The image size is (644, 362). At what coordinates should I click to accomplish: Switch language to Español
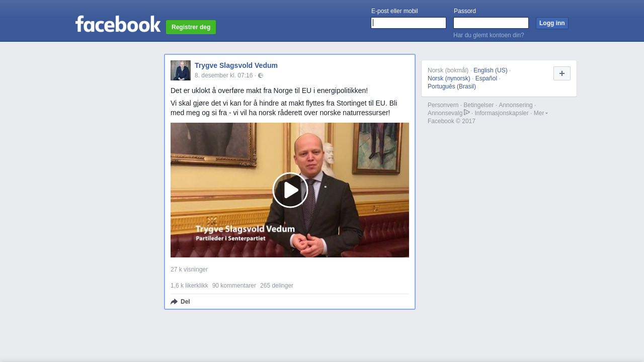click(486, 78)
